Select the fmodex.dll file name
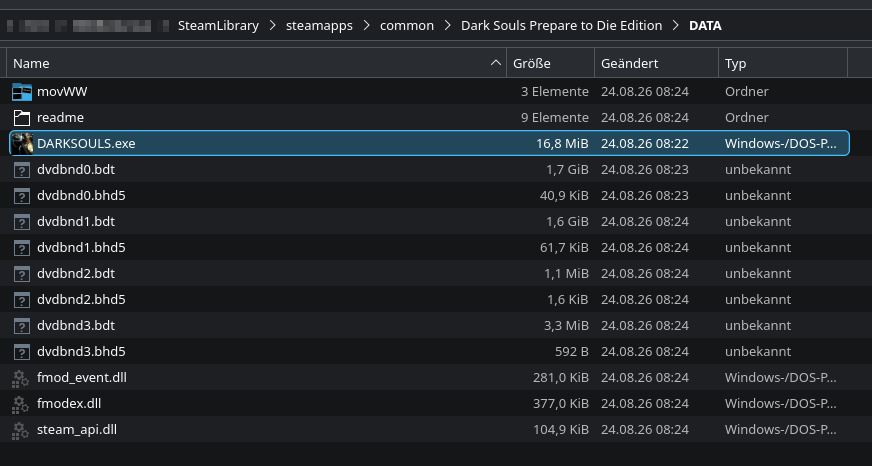Viewport: 872px width, 466px height. pyautogui.click(x=69, y=404)
